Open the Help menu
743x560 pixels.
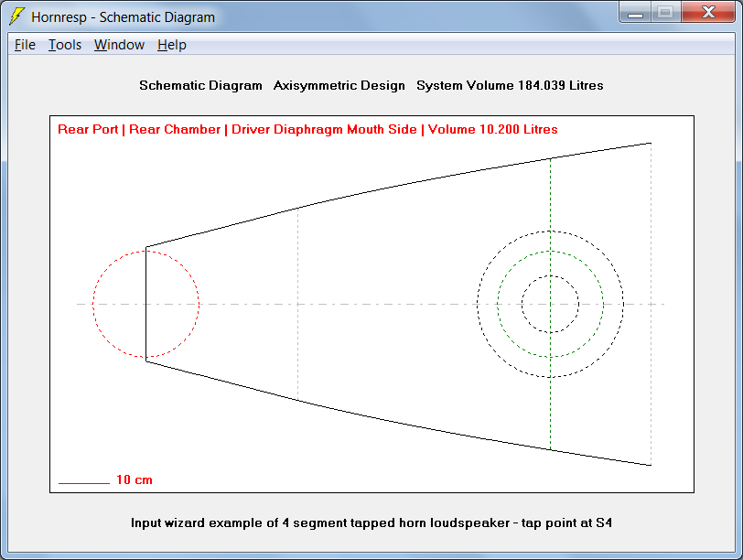(x=171, y=45)
